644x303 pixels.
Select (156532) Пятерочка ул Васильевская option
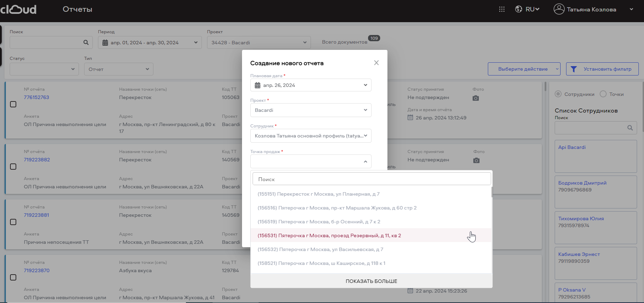pyautogui.click(x=371, y=249)
